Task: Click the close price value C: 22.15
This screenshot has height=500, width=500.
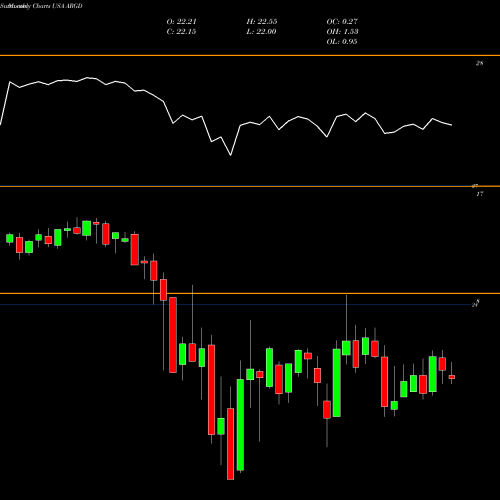Action: pyautogui.click(x=181, y=32)
